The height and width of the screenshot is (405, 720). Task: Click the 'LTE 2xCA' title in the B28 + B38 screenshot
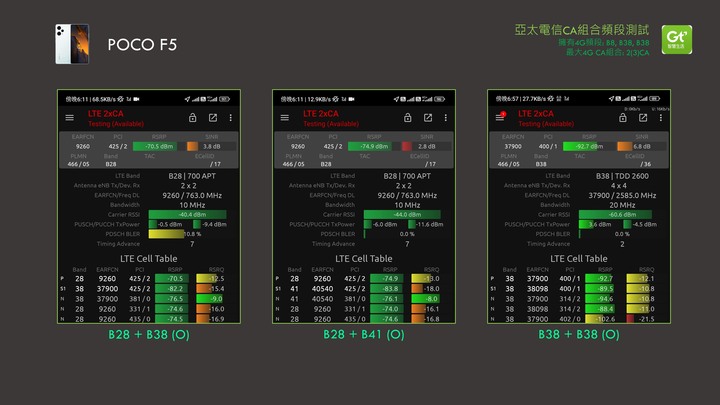coord(106,113)
